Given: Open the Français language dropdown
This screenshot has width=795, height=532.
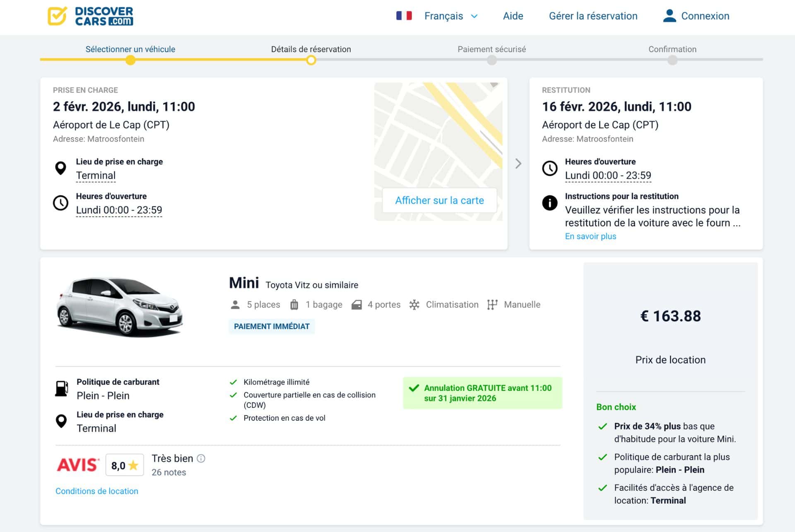Looking at the screenshot, I should [x=451, y=16].
